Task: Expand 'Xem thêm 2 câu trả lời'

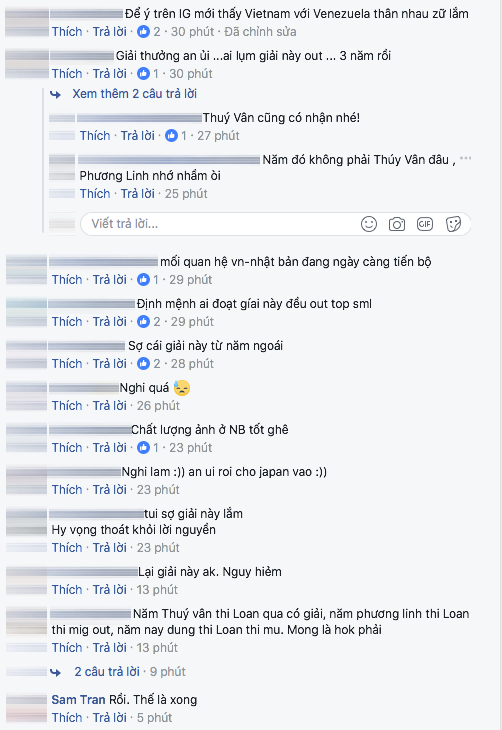Action: [x=135, y=94]
